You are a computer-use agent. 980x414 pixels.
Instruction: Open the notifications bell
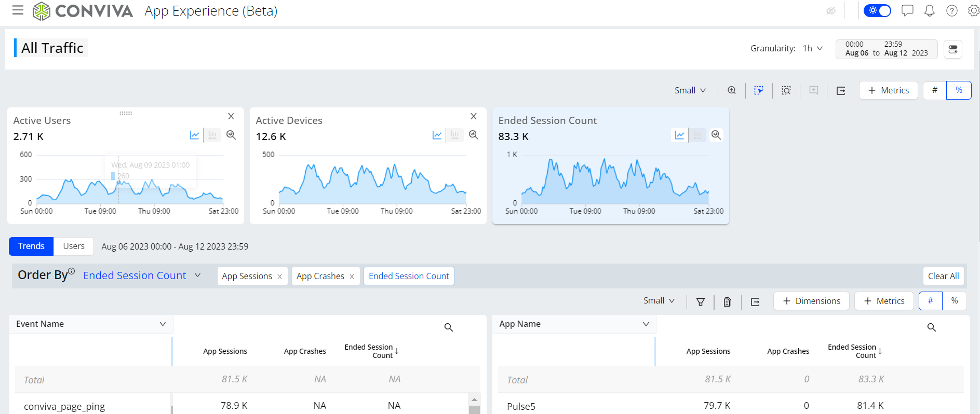click(x=929, y=11)
